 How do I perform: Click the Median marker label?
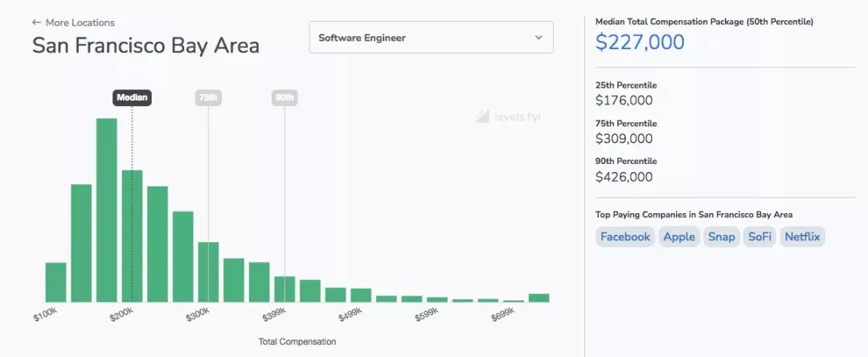coord(132,97)
